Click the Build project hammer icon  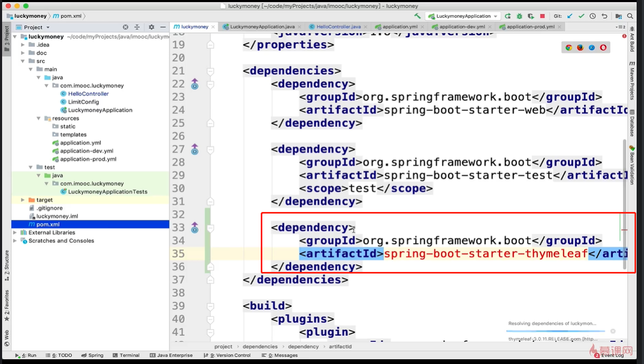coord(417,16)
